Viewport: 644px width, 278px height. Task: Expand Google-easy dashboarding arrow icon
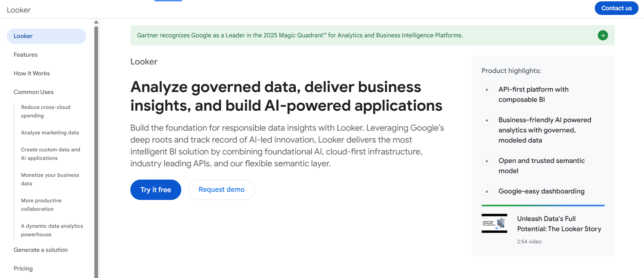tap(487, 191)
